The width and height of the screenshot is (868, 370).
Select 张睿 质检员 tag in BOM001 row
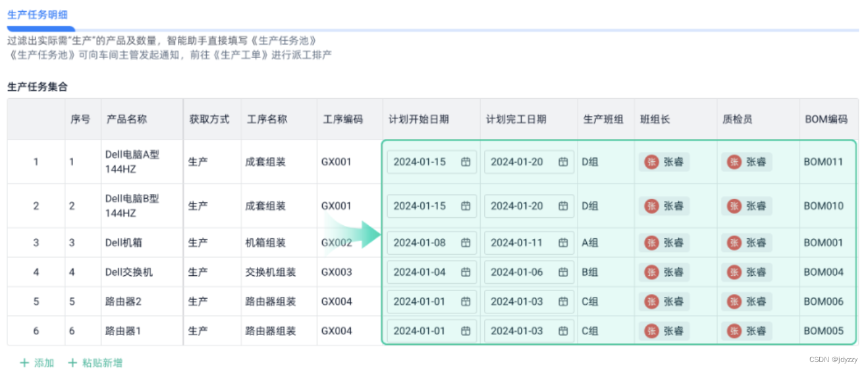coord(747,242)
